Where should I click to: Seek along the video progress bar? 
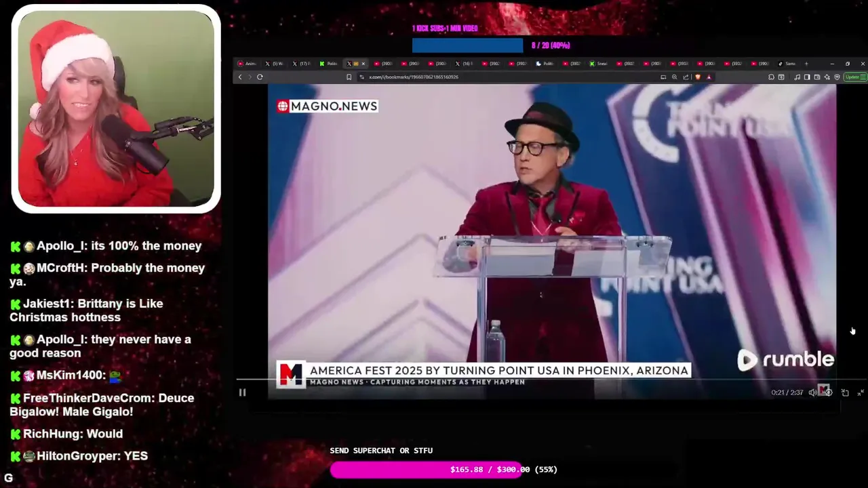(x=551, y=380)
